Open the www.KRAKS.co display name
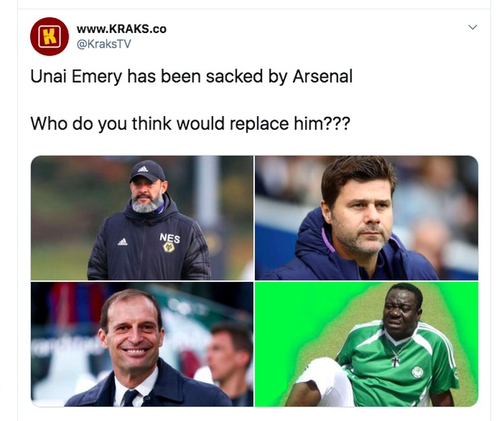The image size is (504, 421). point(122,29)
